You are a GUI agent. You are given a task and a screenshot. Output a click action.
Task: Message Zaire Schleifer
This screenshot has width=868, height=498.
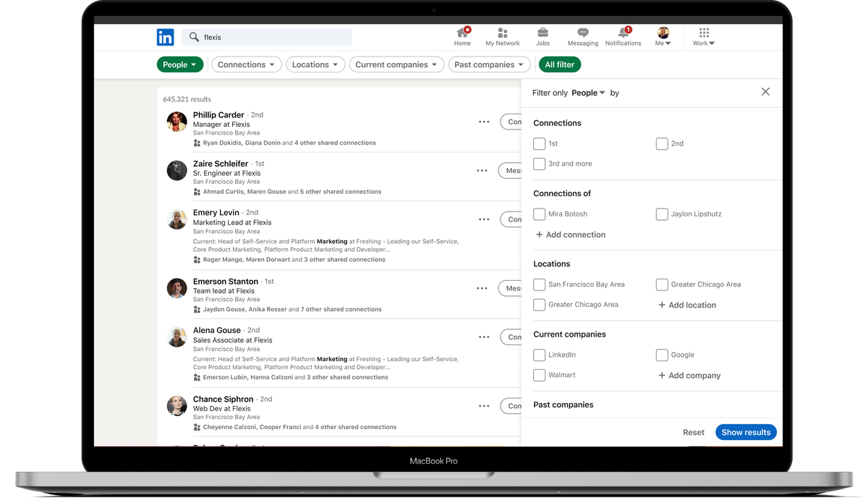coord(510,171)
